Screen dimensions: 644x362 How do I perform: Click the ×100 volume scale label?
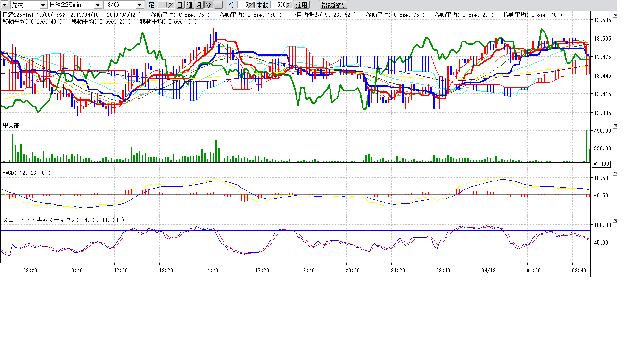[601, 164]
